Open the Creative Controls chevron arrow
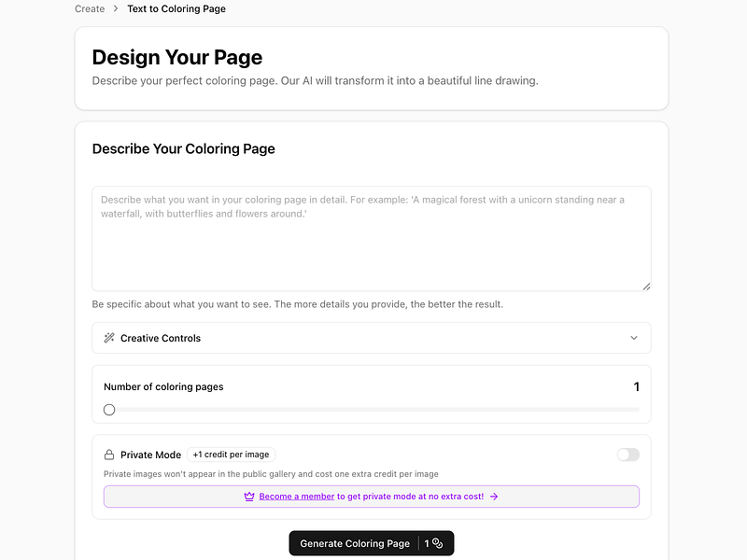 [634, 338]
